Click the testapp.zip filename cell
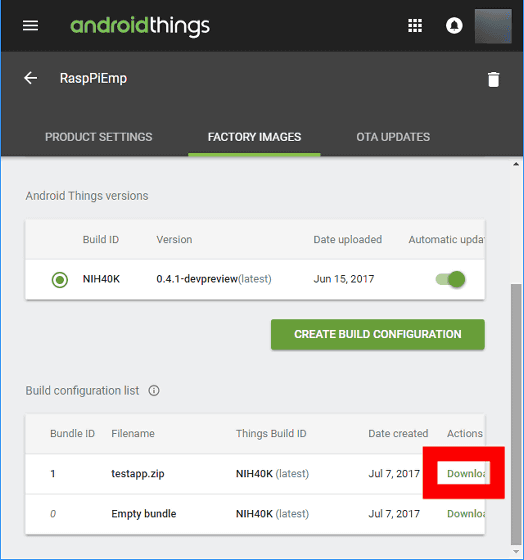Viewport: 524px width, 560px height. 138,474
